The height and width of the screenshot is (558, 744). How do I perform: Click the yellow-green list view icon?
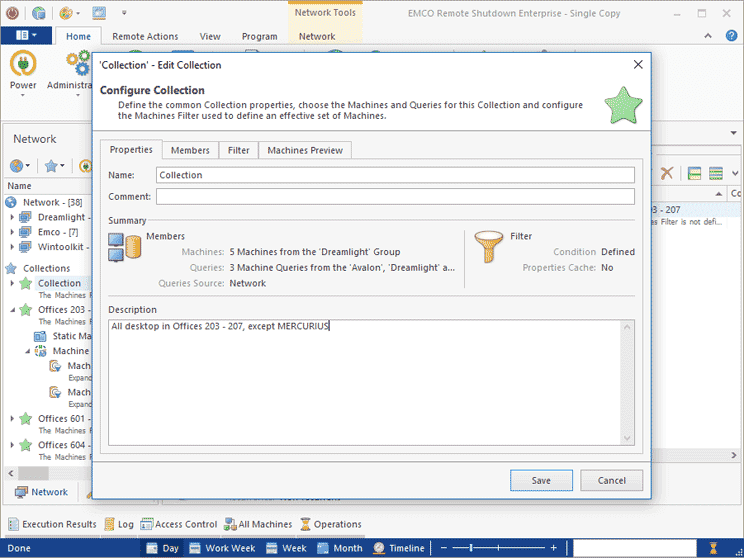point(694,173)
